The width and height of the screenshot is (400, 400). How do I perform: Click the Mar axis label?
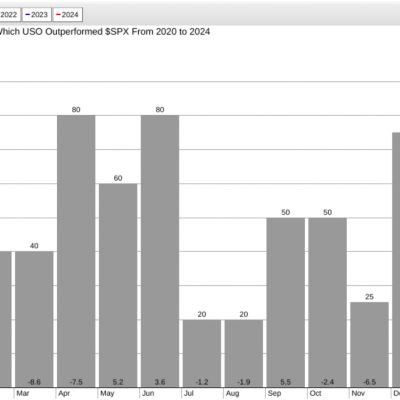click(x=23, y=393)
